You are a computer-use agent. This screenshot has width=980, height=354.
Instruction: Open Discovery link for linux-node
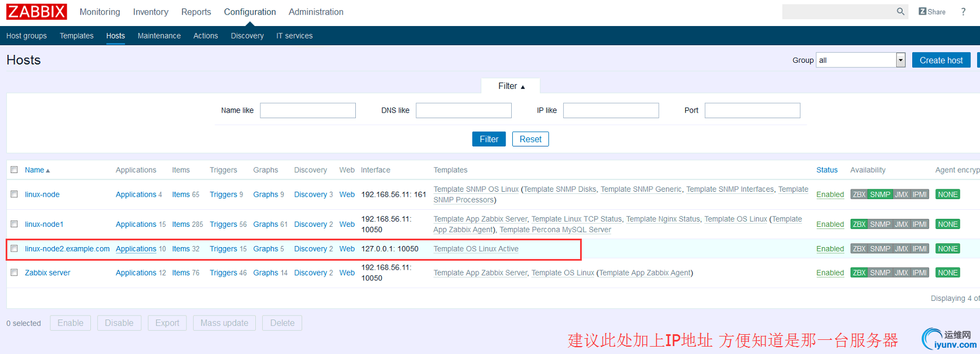[311, 195]
